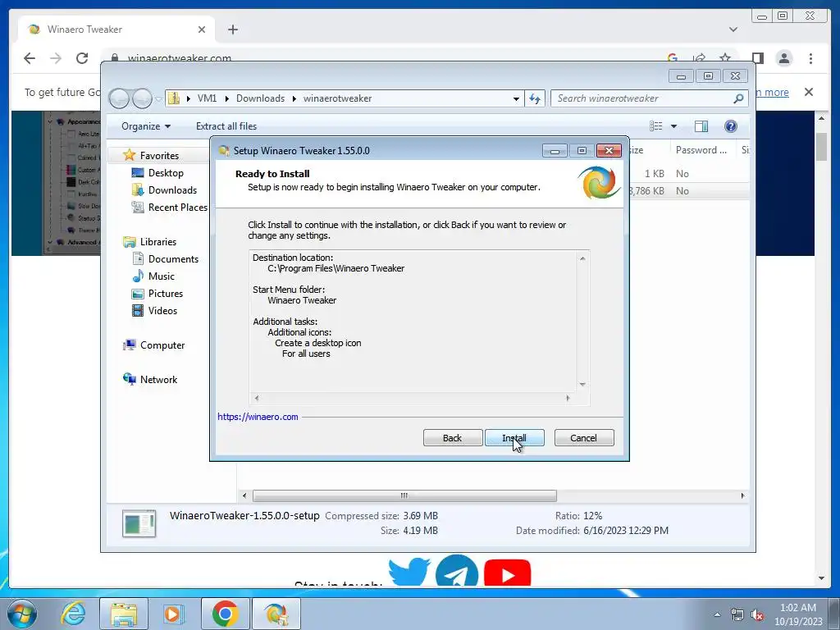This screenshot has width=840, height=630.
Task: Reload the Chrome page
Action: 82,58
